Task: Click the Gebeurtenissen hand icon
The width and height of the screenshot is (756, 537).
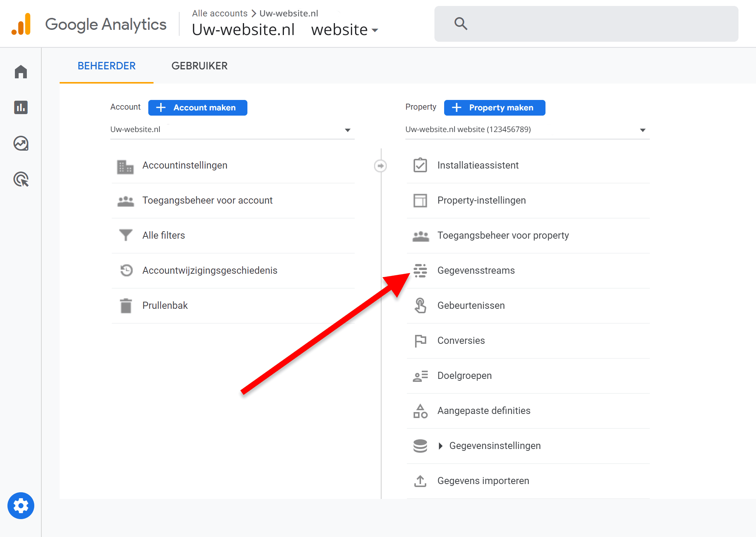Action: (420, 305)
